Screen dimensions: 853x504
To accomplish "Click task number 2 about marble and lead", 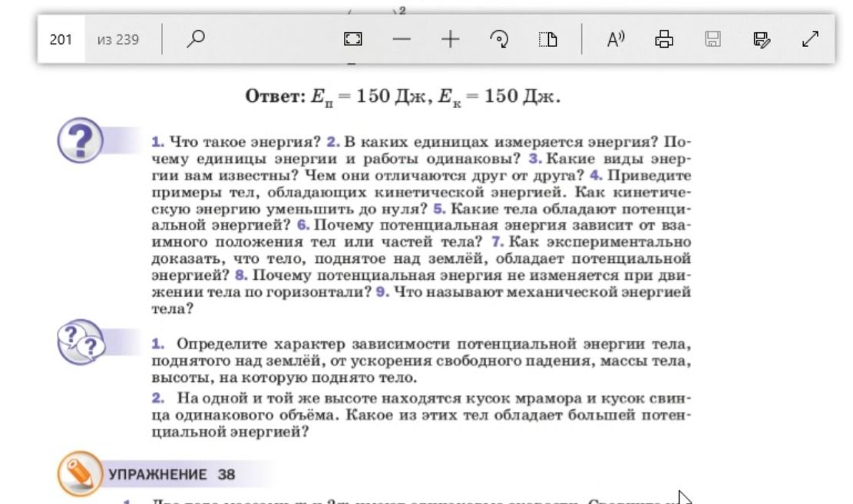I will (157, 398).
